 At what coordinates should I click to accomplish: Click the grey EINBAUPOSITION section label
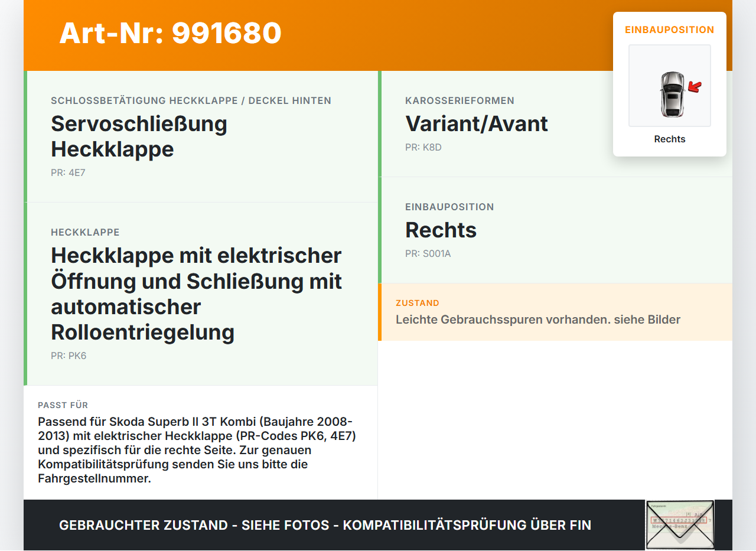click(449, 207)
